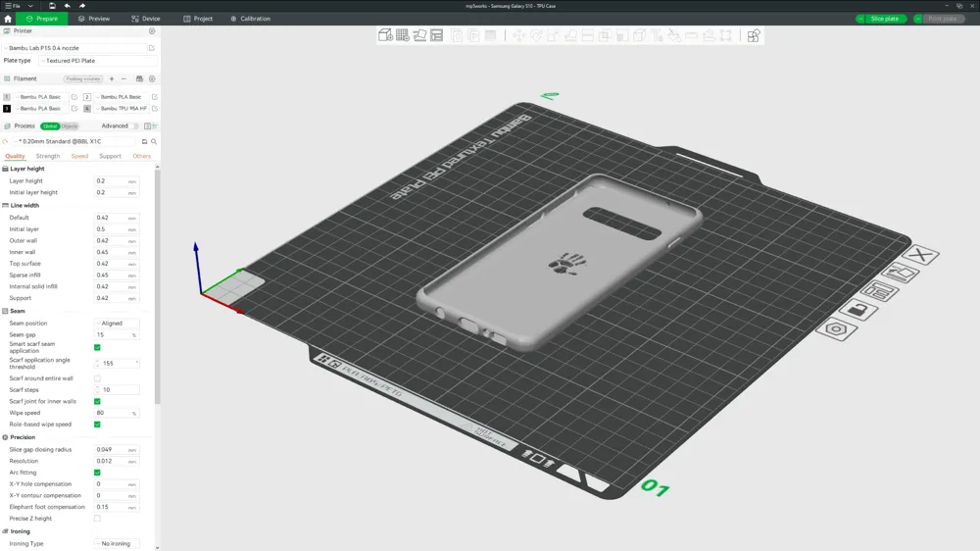Switch process scope to Objects
The height and width of the screenshot is (551, 980).
[x=70, y=126]
